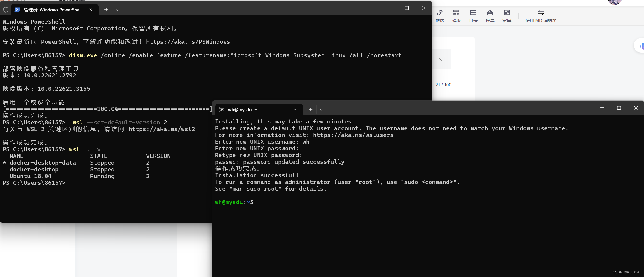
Task: Click the 21 / 100 progress counter
Action: click(443, 85)
